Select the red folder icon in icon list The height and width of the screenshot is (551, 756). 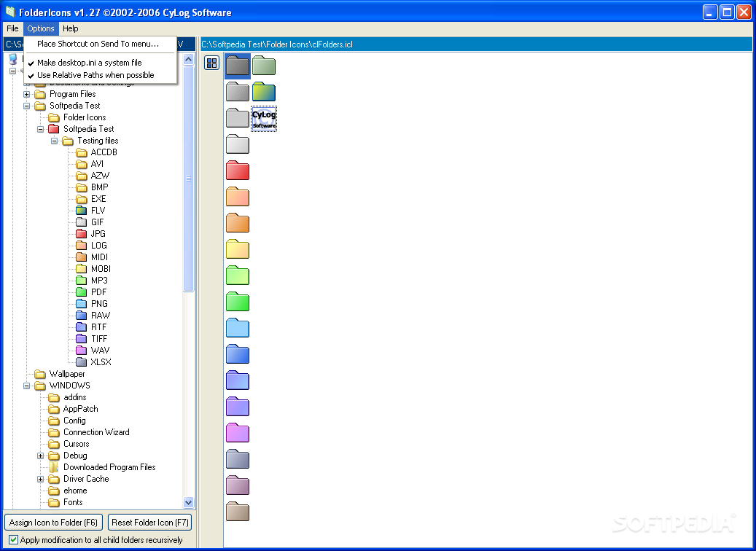238,171
